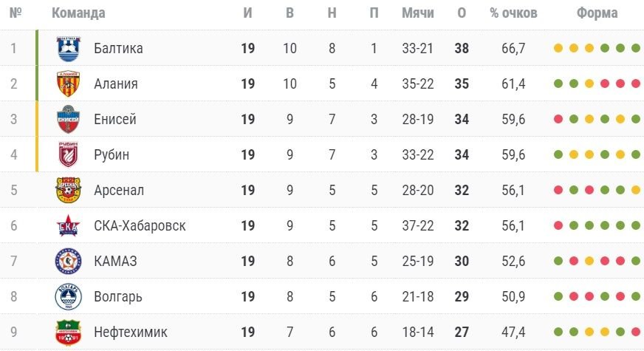Screen dimensions: 644x351
Task: Click the Нефтехимик club logo
Action: tap(68, 332)
